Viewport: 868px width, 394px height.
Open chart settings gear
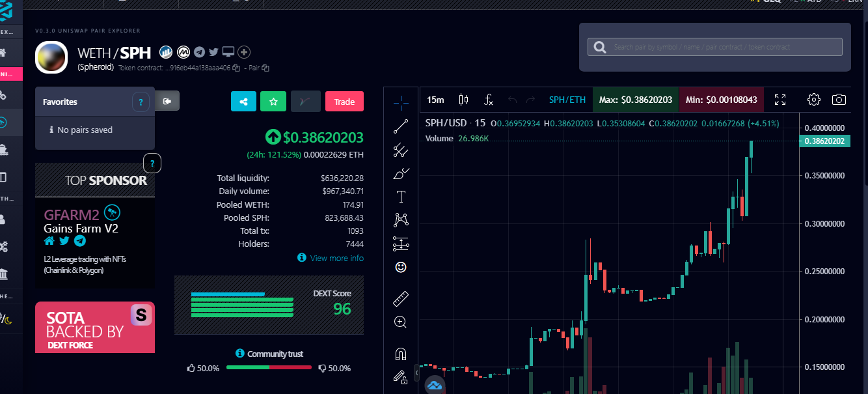[x=814, y=100]
